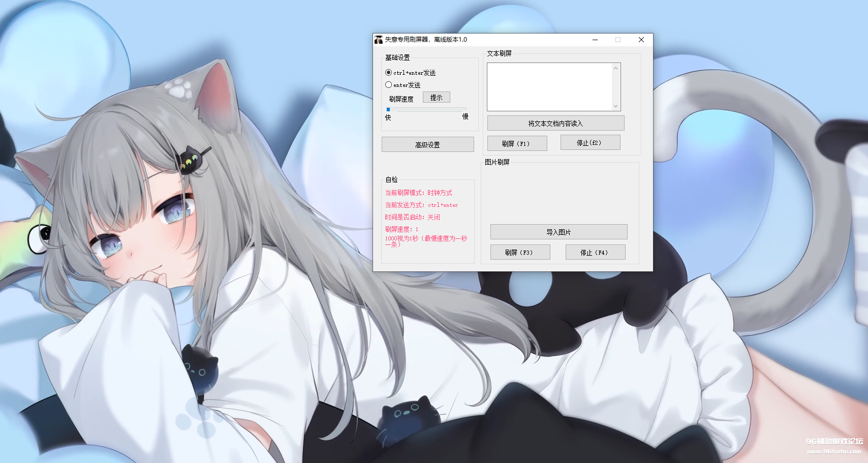Screen dimensions: 868x463
Task: Select the enter发送 radio button
Action: (x=389, y=84)
